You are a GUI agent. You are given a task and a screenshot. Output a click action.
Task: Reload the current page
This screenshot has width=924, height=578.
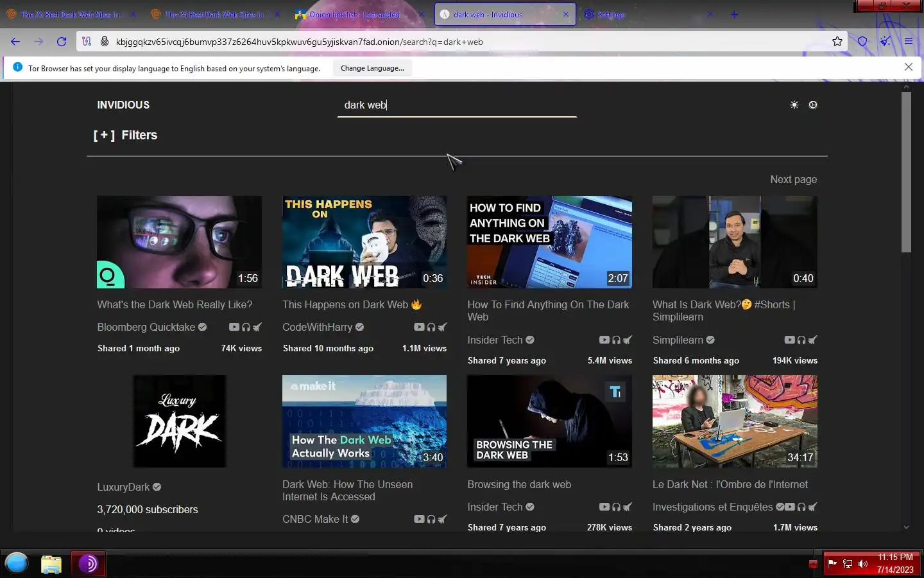point(62,42)
